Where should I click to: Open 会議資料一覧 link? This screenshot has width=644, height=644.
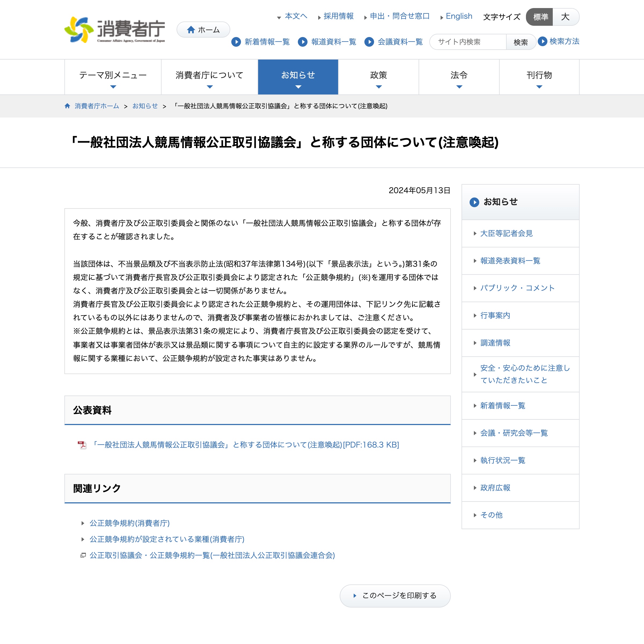pyautogui.click(x=400, y=42)
